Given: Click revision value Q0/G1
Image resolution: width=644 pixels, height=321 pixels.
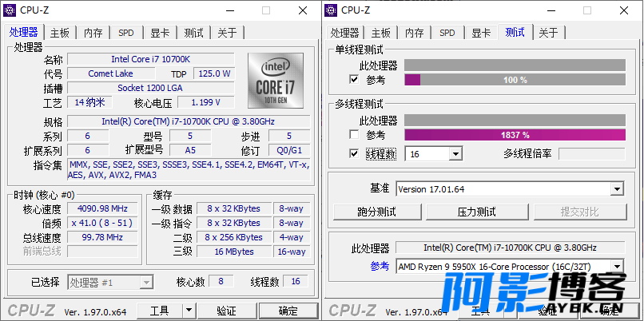Looking at the screenshot, I should [289, 150].
